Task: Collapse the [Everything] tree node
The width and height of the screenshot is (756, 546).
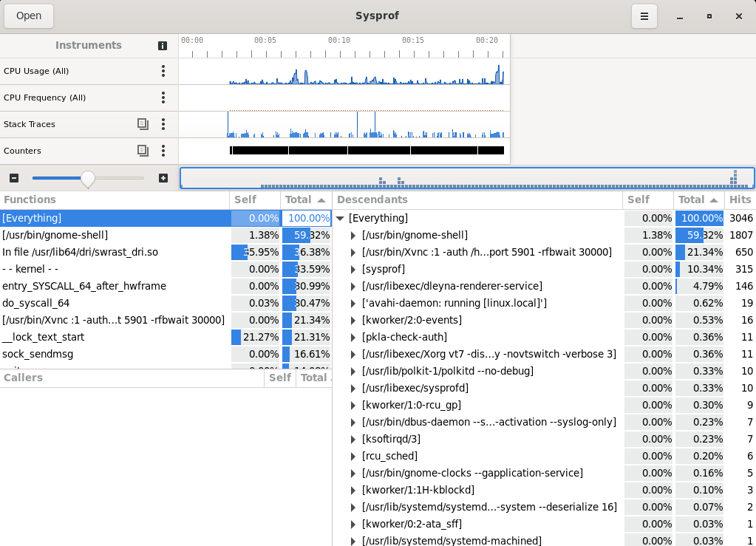Action: tap(340, 219)
